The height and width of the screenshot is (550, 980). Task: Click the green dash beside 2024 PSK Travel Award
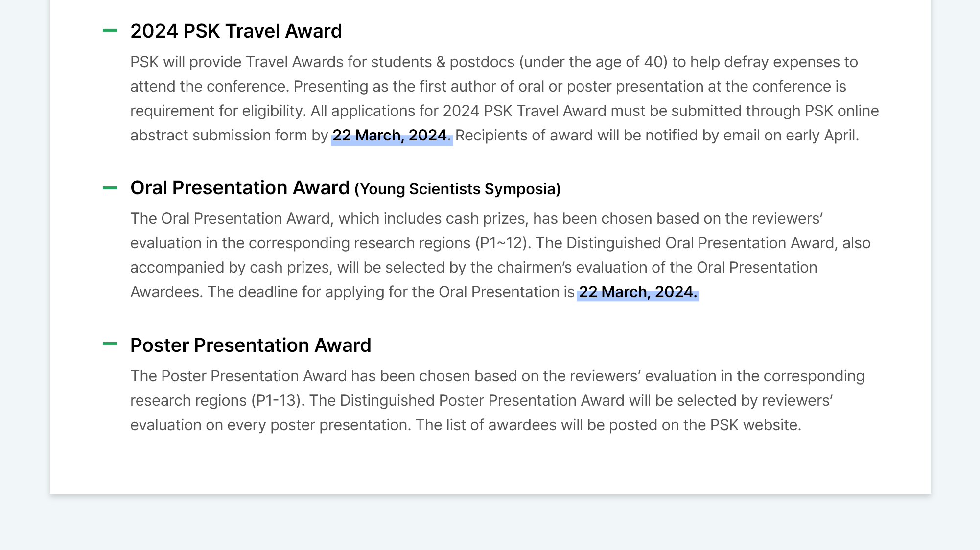point(110,30)
